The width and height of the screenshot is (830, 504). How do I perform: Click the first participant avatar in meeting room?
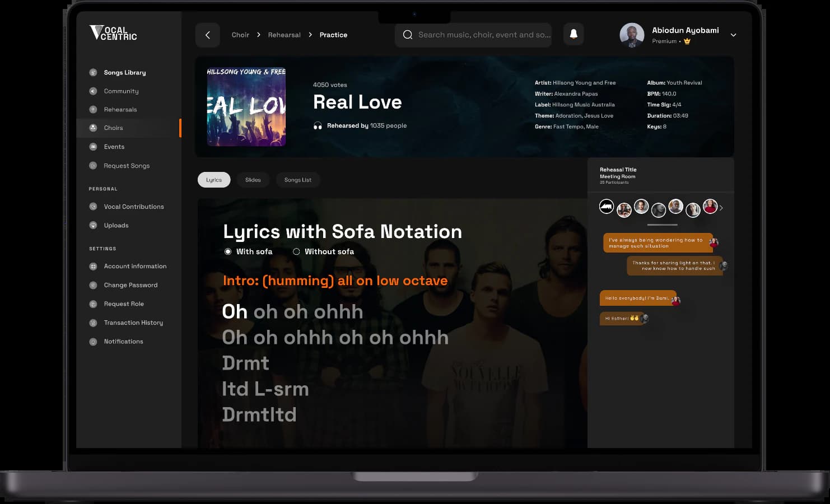coord(607,207)
